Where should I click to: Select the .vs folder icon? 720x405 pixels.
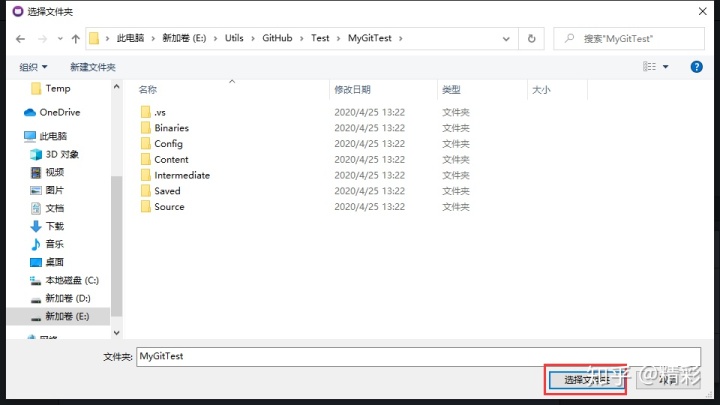146,112
